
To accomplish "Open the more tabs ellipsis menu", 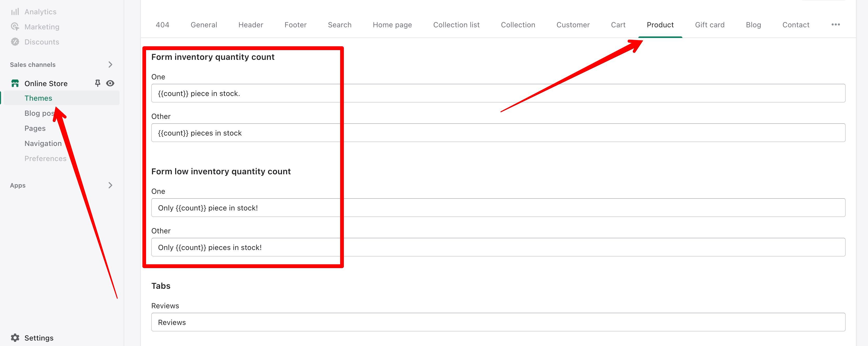I will [835, 25].
